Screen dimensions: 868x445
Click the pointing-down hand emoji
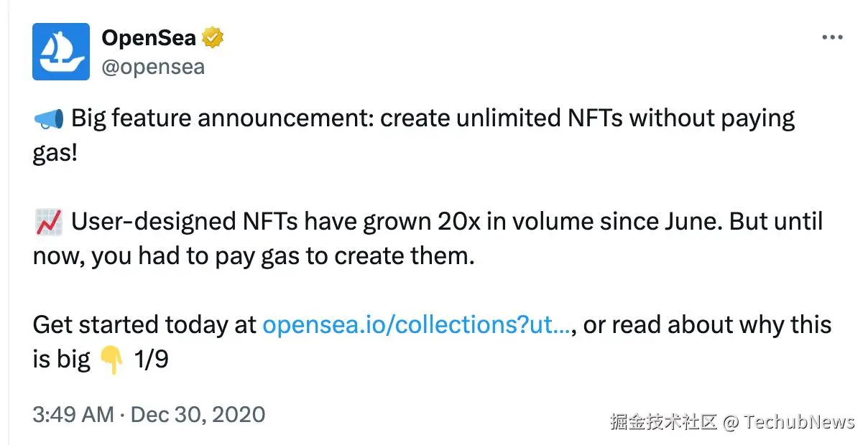[112, 359]
